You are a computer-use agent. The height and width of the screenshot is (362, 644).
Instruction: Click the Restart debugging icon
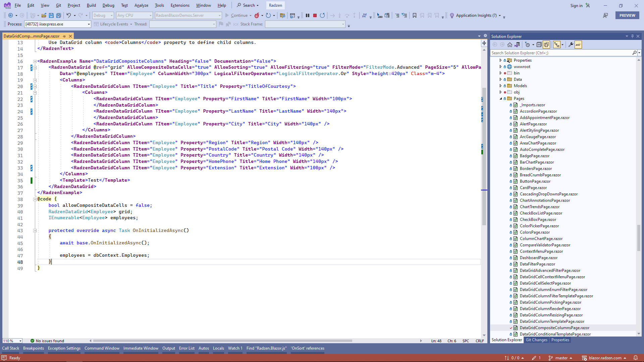point(322,15)
